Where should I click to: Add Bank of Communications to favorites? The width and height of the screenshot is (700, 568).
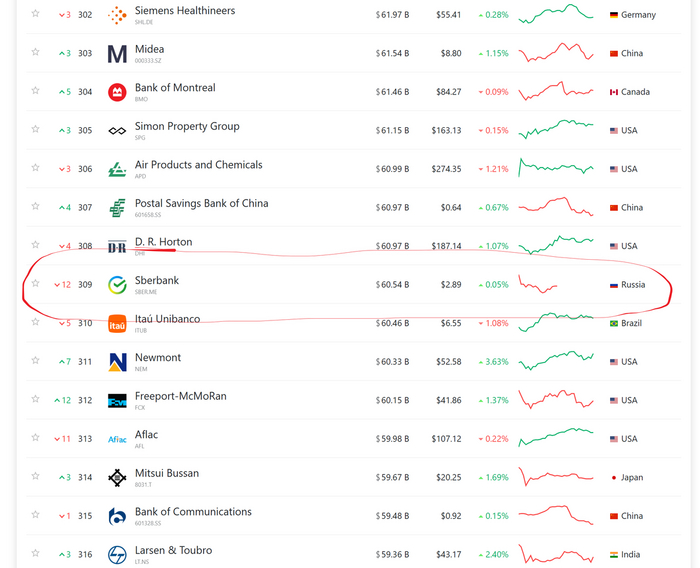(x=35, y=515)
